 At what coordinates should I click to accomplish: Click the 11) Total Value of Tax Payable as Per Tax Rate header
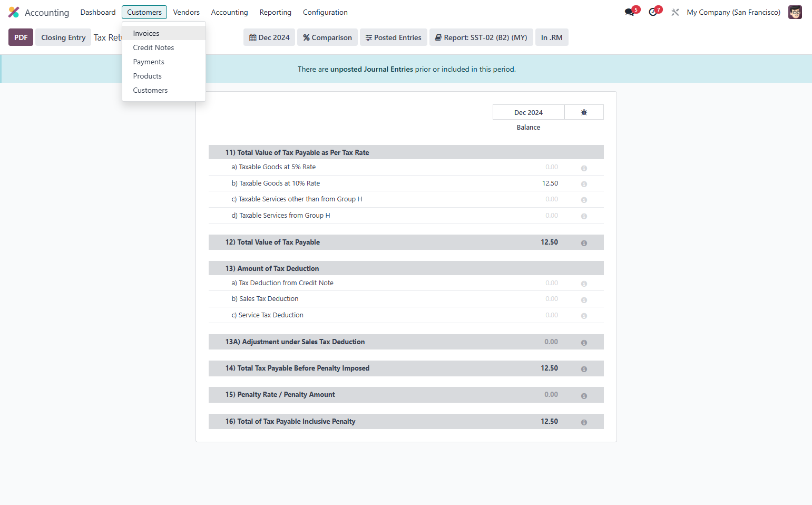tap(406, 152)
